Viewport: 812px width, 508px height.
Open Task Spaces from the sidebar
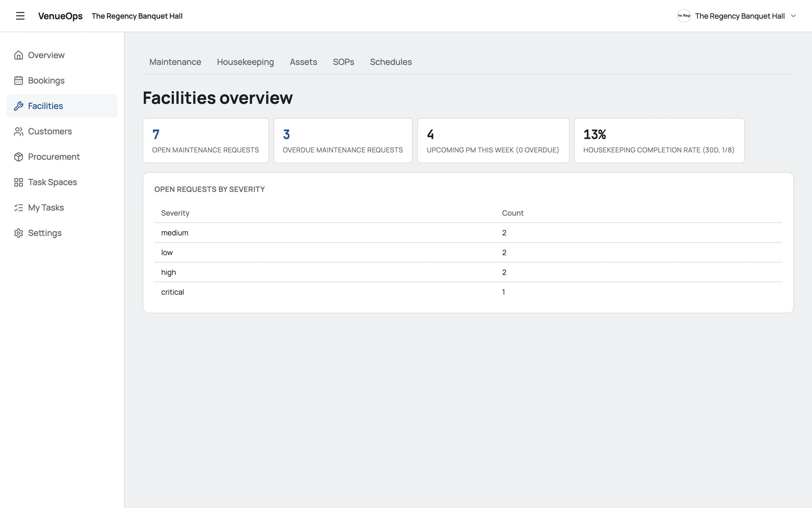[62, 182]
